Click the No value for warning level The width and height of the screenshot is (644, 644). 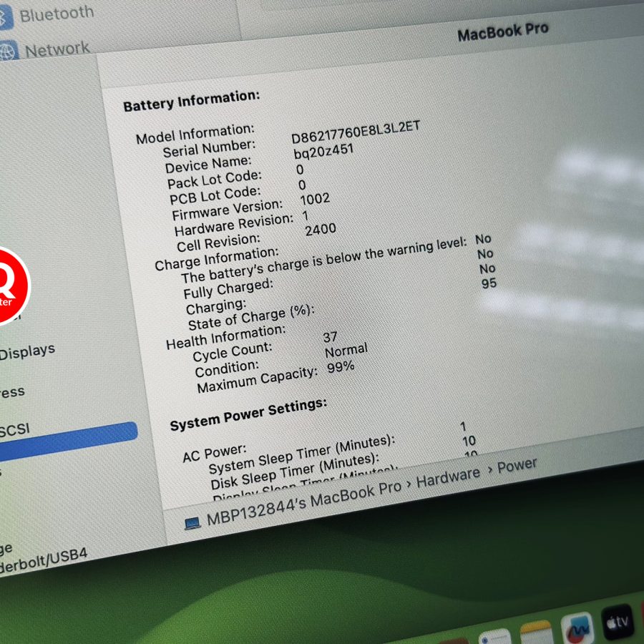click(x=484, y=239)
